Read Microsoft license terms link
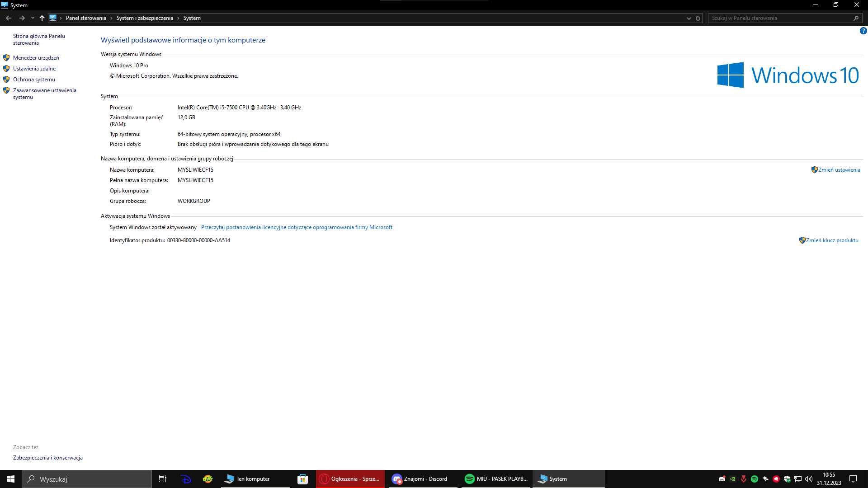 point(297,227)
